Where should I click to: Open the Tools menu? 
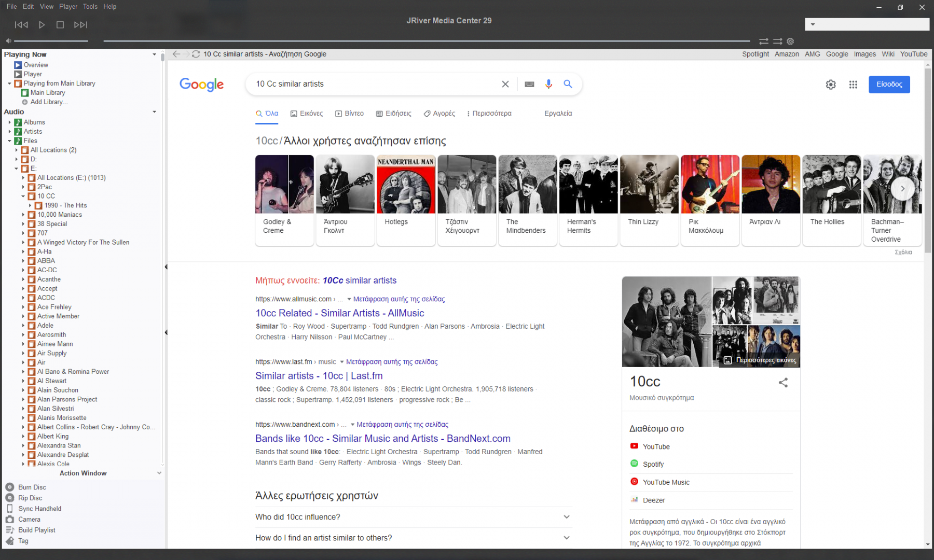click(x=90, y=7)
